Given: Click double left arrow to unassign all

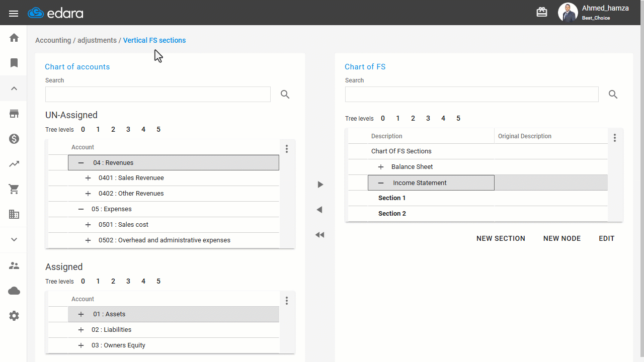Looking at the screenshot, I should 319,235.
